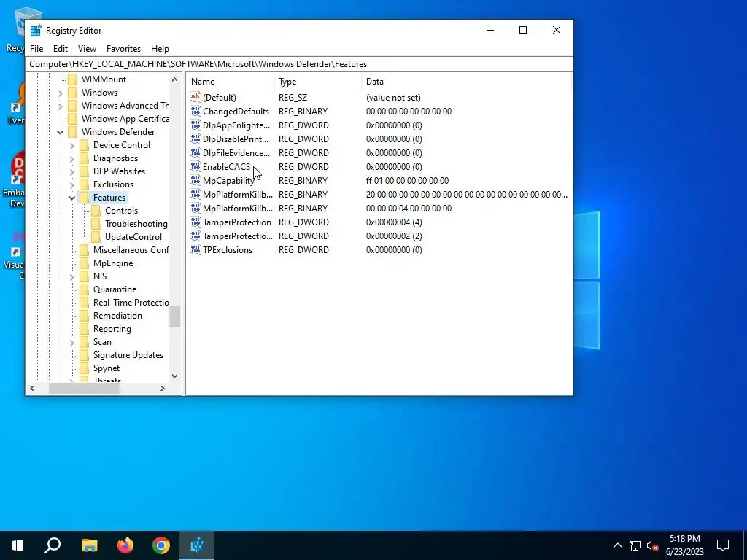This screenshot has width=747, height=560.
Task: Open File Explorer from the taskbar
Action: pos(89,545)
